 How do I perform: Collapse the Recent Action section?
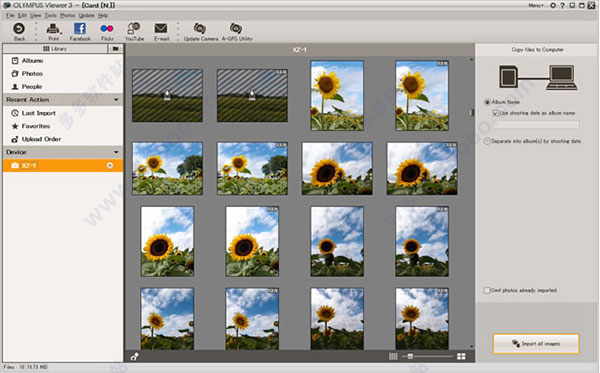116,100
